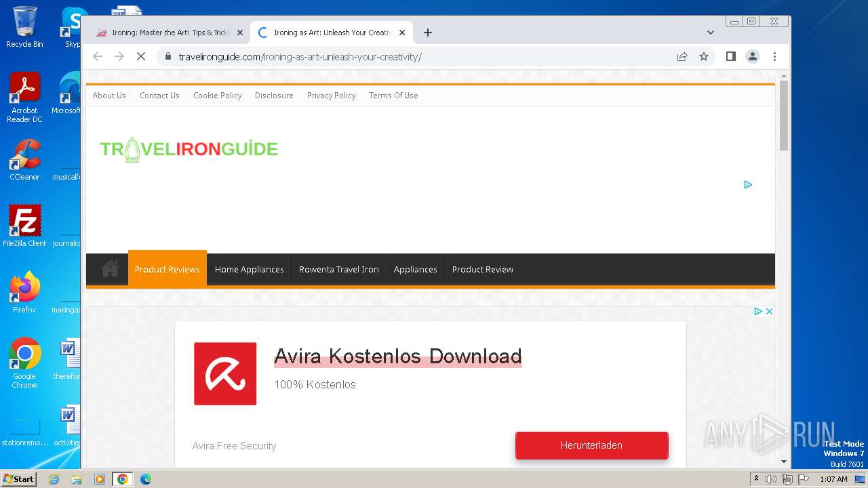The image size is (868, 488).
Task: Click the home icon in navigation bar
Action: point(110,269)
